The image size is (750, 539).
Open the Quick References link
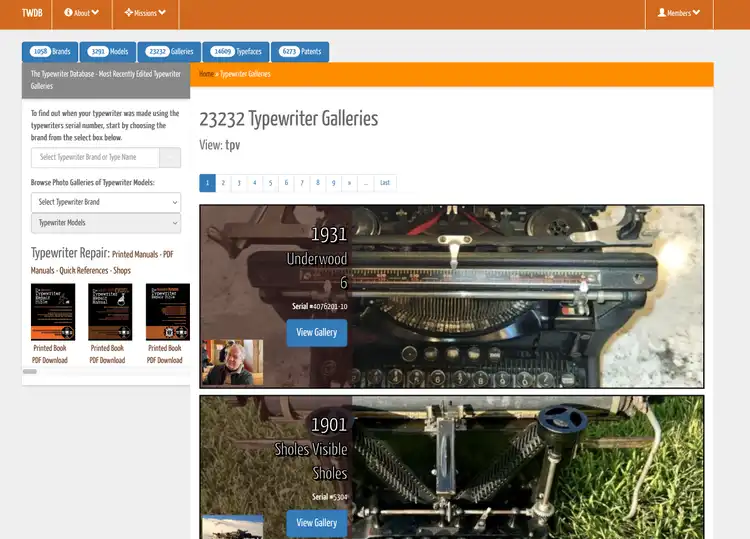tap(84, 270)
